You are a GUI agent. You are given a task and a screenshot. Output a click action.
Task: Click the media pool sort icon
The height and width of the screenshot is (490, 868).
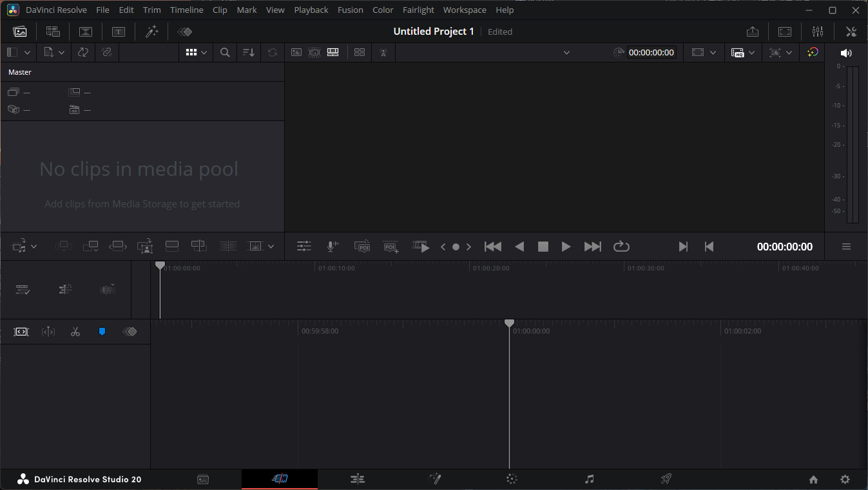[249, 53]
